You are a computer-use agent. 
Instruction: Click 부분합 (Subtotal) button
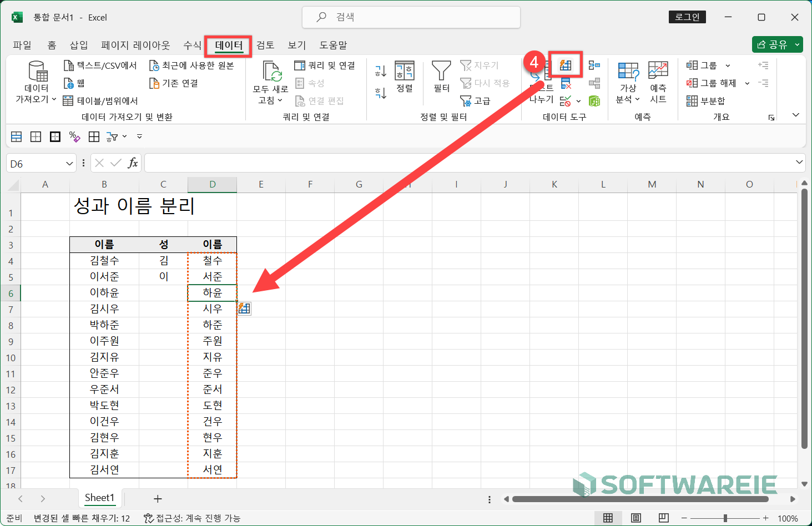706,101
